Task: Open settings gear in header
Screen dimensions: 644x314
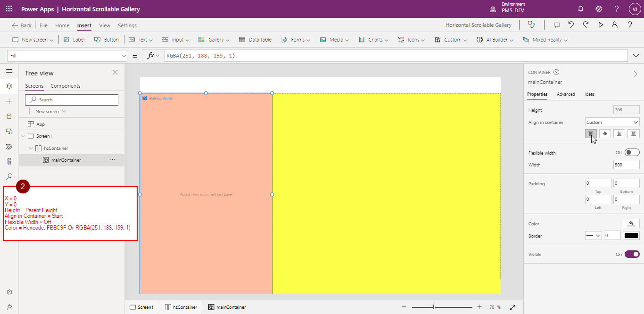Action: (599, 9)
